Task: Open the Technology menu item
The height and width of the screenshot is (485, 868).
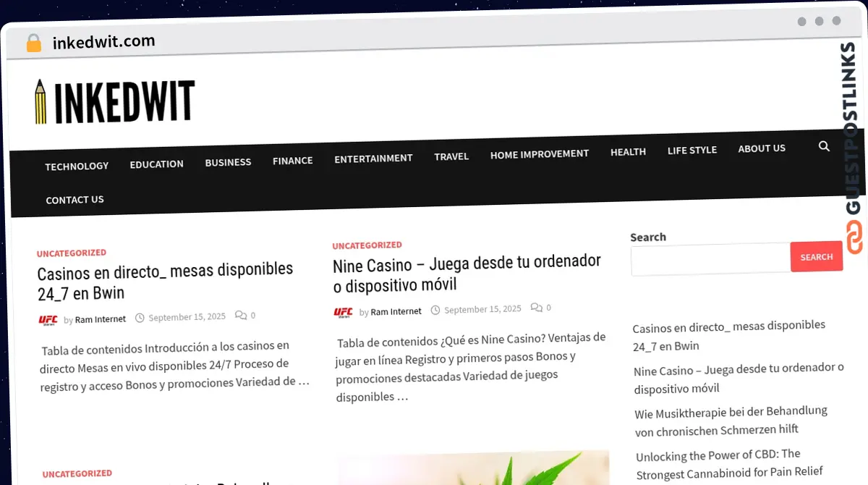Action: pyautogui.click(x=77, y=166)
